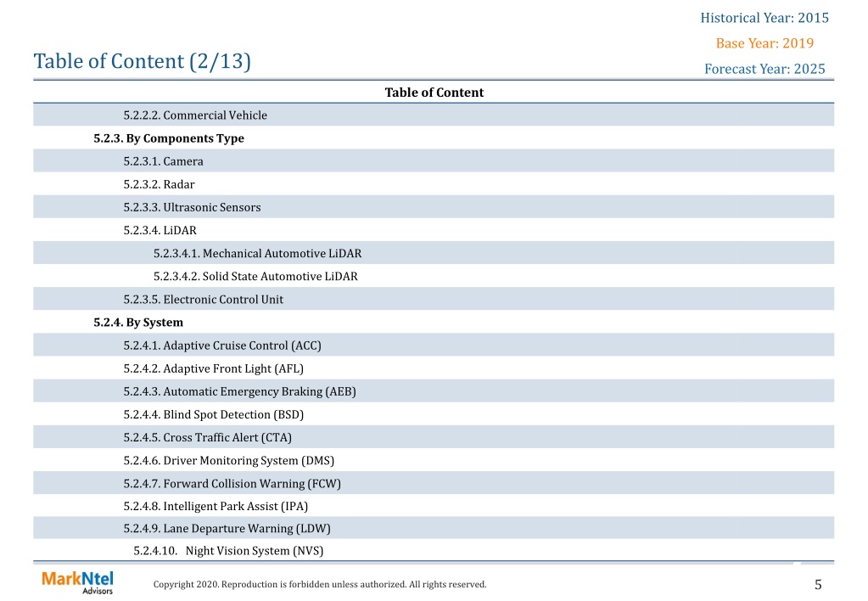Click '5.2.3.5. Electronic Control Unit' row
This screenshot has height=601, width=868.
pyautogui.click(x=434, y=299)
